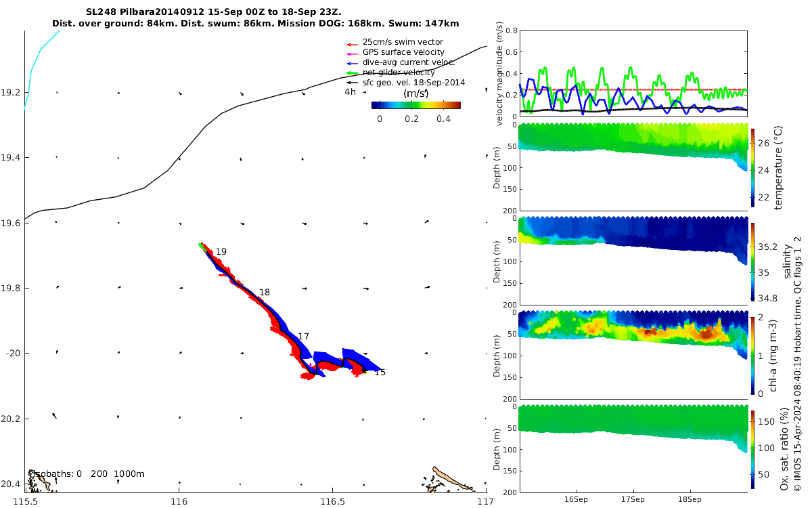812x508 pixels.
Task: Click the oxygen saturation color scale bar
Action: tap(752, 449)
